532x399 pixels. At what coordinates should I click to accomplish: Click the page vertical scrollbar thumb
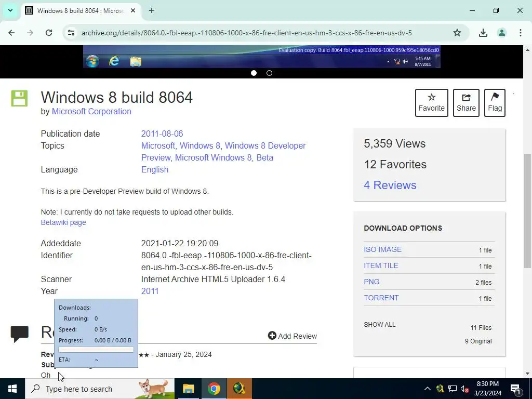tap(528, 210)
